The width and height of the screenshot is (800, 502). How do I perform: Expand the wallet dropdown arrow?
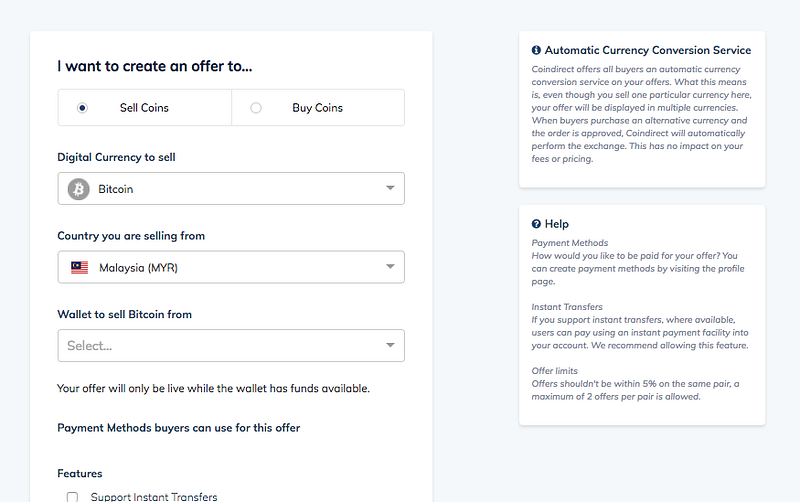pyautogui.click(x=390, y=346)
